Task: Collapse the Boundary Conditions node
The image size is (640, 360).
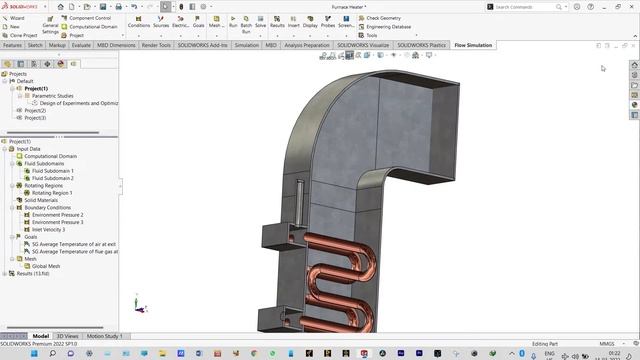Action: [12, 208]
